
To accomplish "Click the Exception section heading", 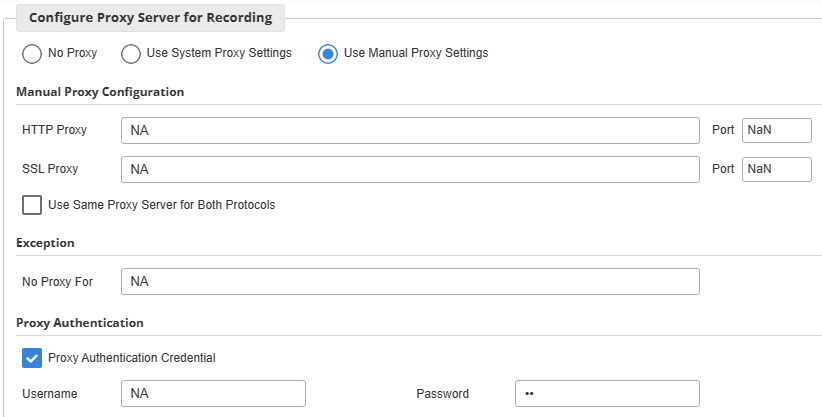I will point(45,243).
